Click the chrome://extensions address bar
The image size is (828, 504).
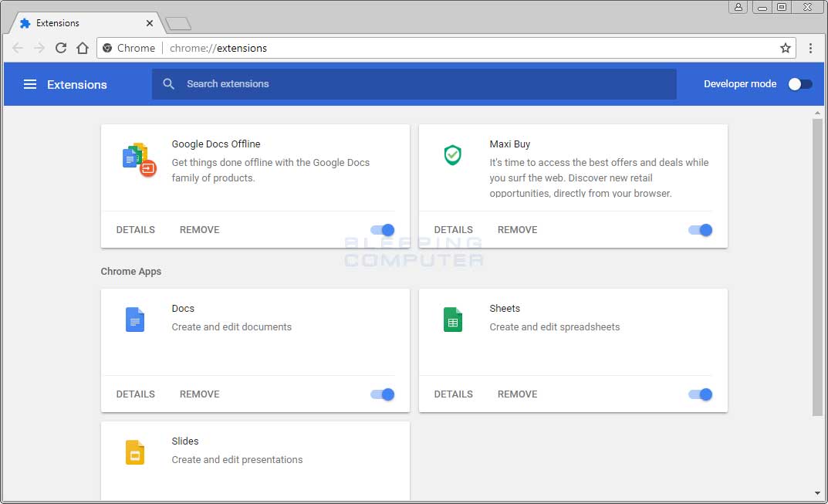446,48
